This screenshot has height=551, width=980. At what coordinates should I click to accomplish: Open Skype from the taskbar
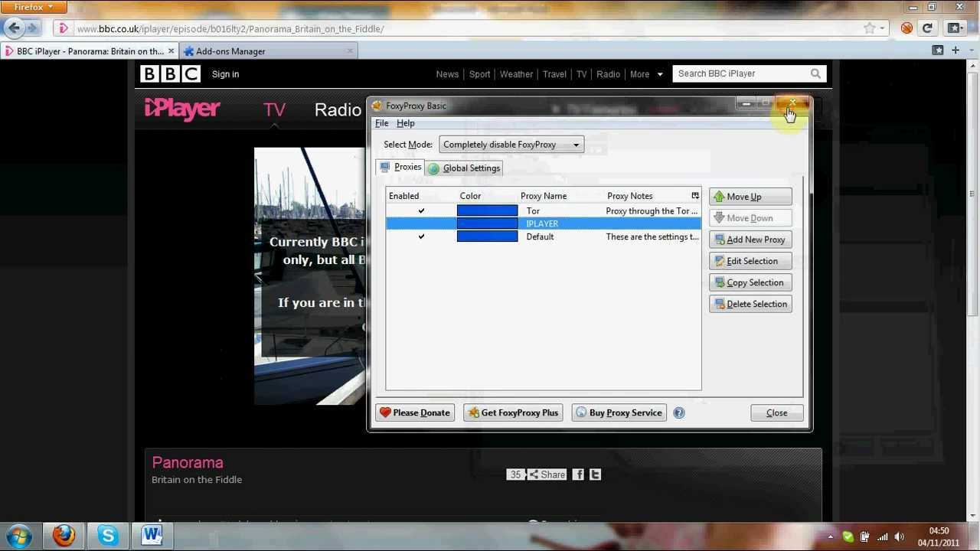click(107, 536)
